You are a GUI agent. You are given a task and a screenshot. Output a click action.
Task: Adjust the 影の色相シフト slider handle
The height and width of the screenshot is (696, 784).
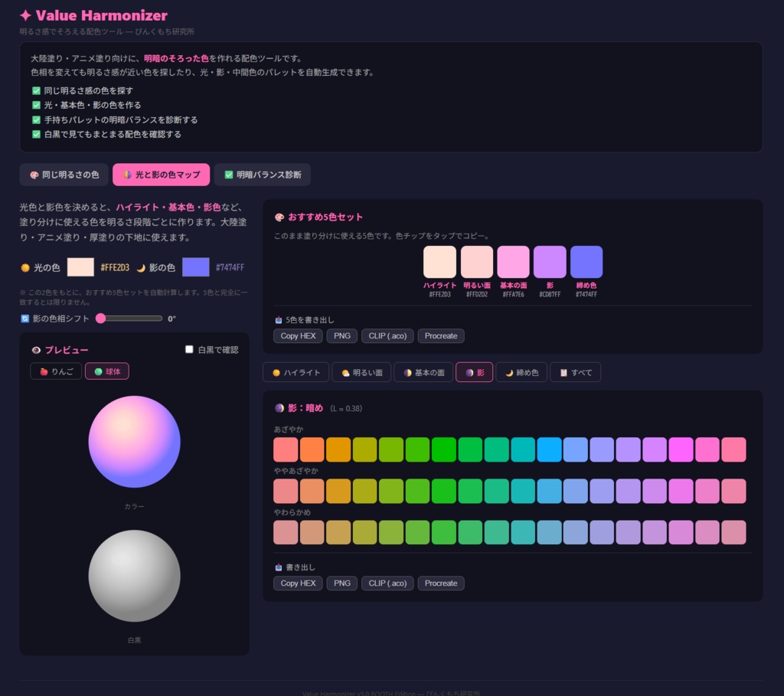click(x=100, y=319)
